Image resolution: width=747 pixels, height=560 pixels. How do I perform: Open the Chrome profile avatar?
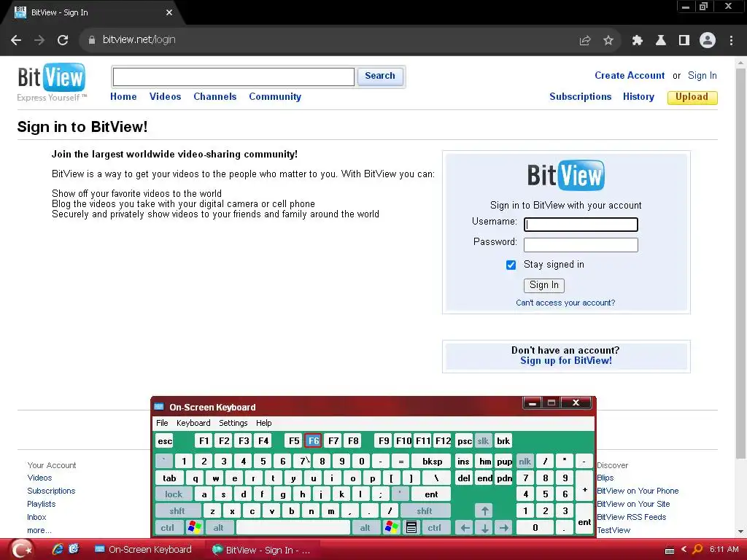coord(708,41)
